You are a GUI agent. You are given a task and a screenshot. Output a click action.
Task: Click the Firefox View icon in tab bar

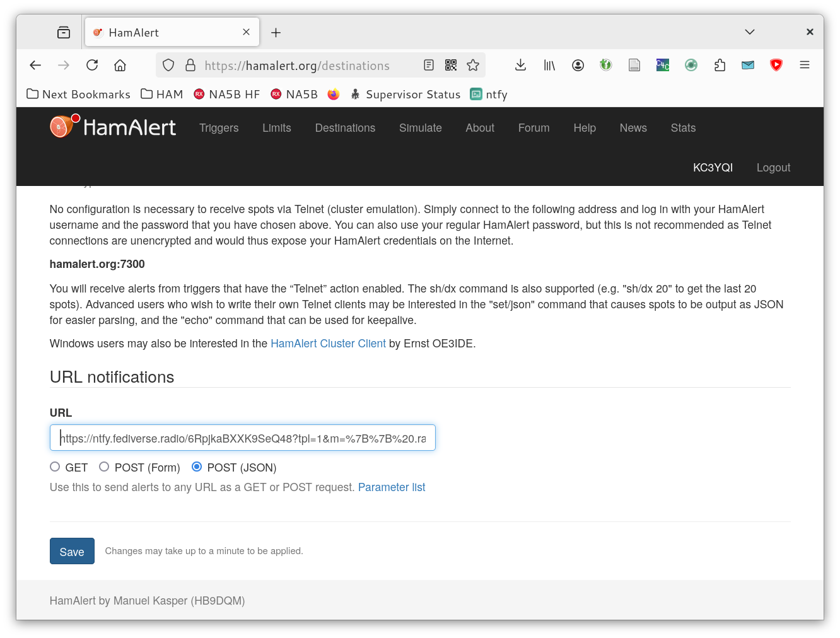64,32
